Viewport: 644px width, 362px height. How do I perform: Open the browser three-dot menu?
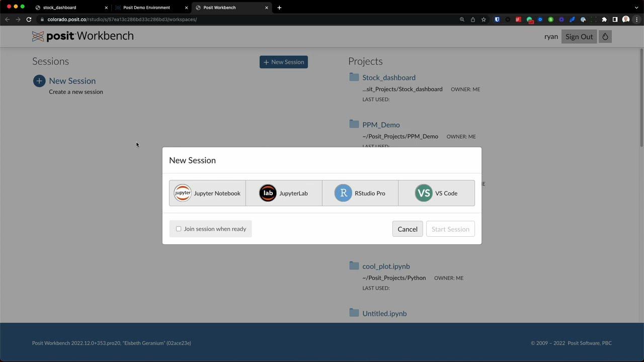637,19
